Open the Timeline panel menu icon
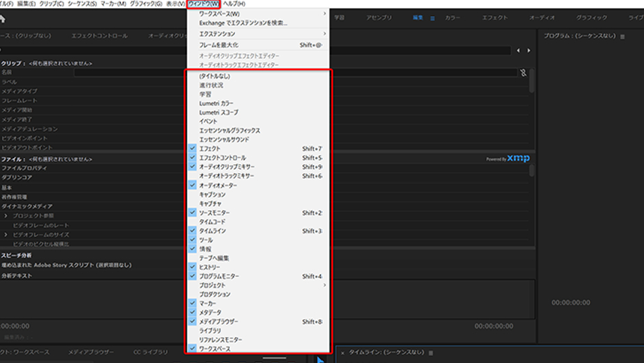This screenshot has width=644, height=363. [430, 353]
